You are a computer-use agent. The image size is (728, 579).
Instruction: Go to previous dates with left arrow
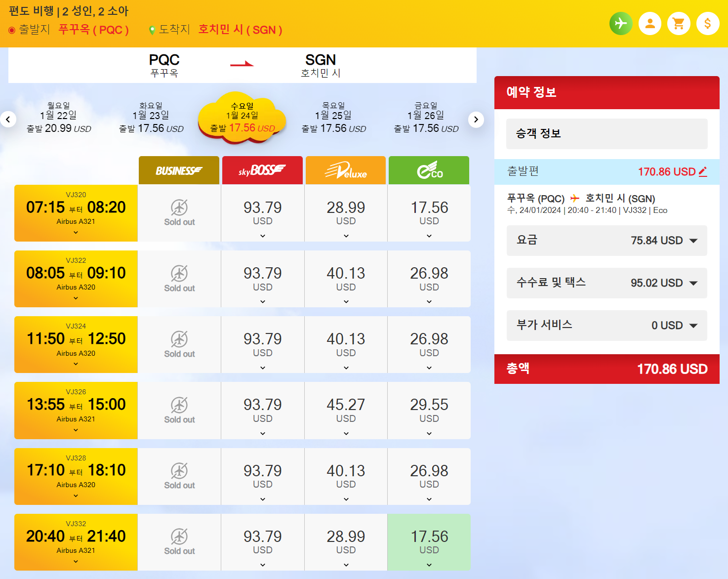click(8, 119)
